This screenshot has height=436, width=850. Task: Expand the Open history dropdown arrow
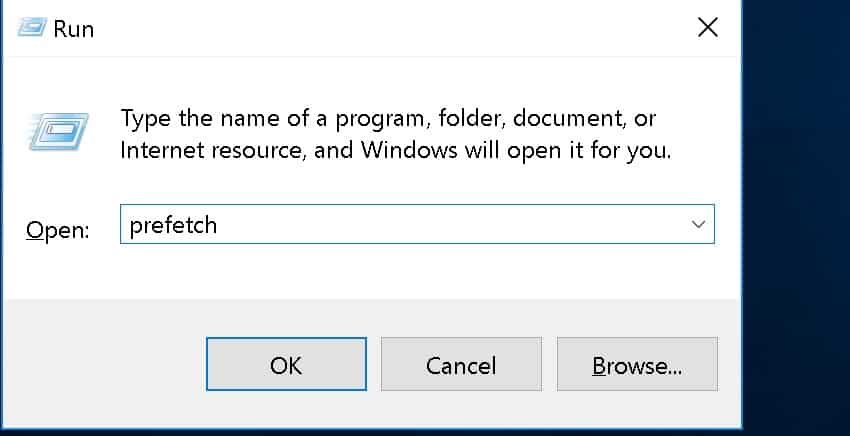(x=698, y=224)
